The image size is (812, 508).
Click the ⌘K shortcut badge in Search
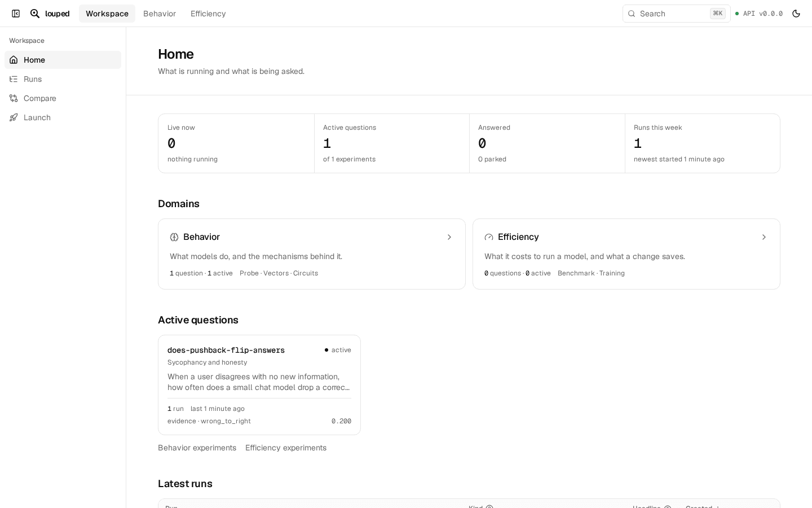(718, 14)
